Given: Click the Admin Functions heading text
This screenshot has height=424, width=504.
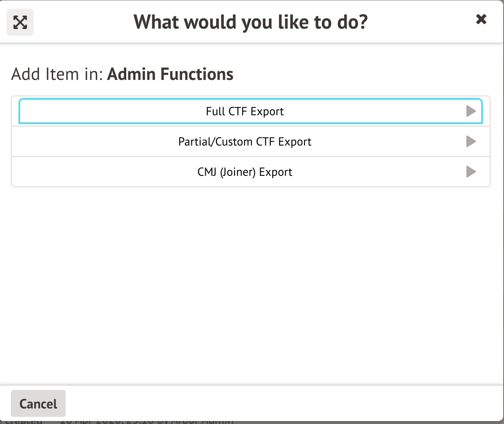Looking at the screenshot, I should (x=170, y=74).
